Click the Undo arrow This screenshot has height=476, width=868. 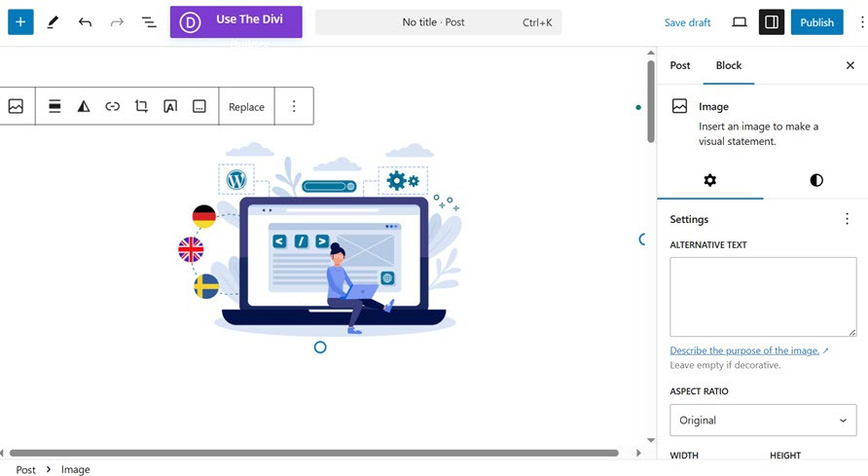click(x=85, y=22)
